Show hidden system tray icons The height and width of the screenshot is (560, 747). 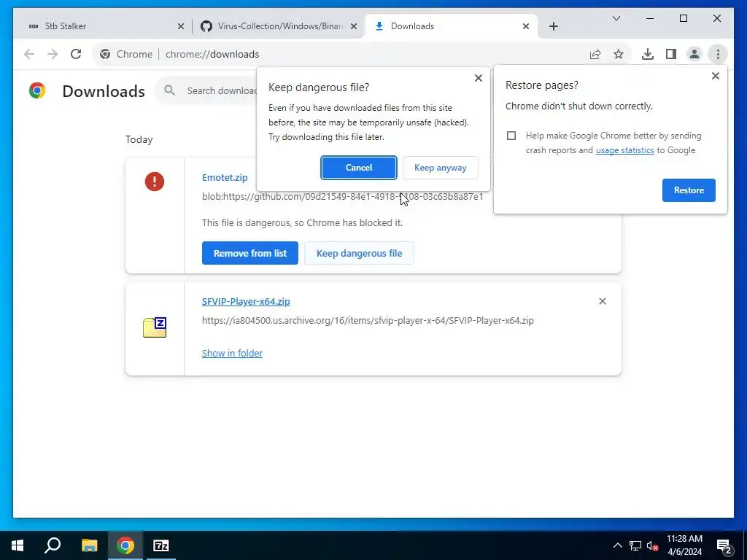click(617, 545)
